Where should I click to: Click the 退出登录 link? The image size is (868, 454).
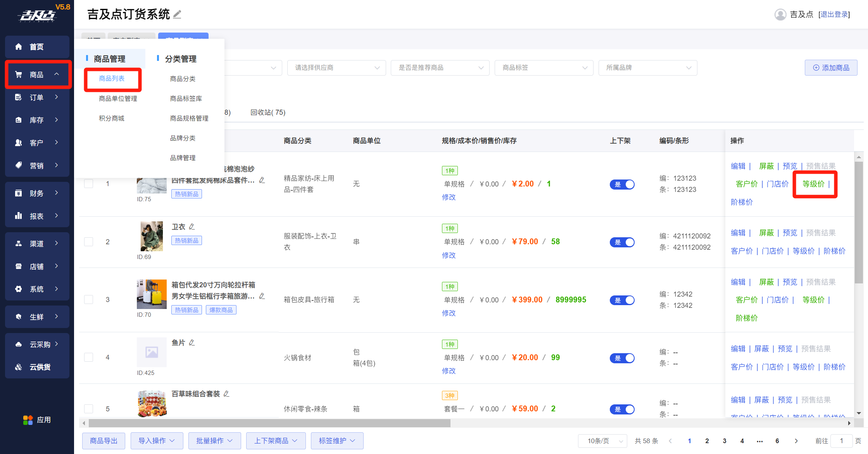click(834, 15)
